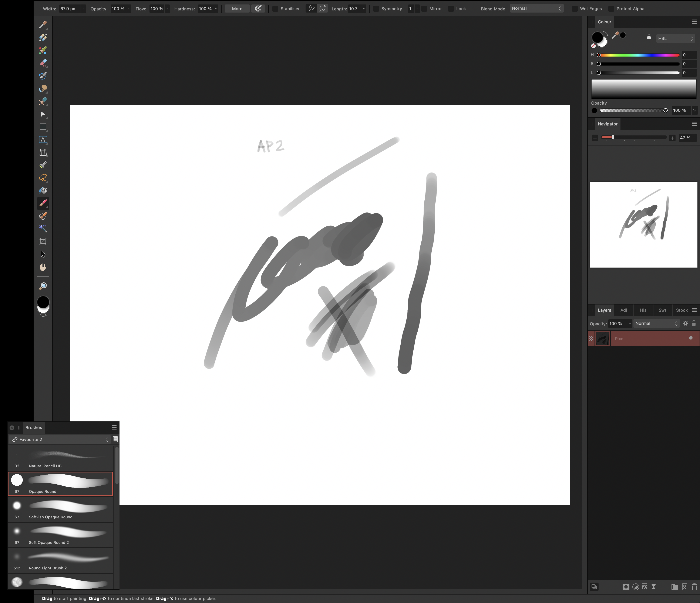Image resolution: width=700 pixels, height=603 pixels.
Task: Delete the selected layer with trash icon
Action: pyautogui.click(x=694, y=587)
